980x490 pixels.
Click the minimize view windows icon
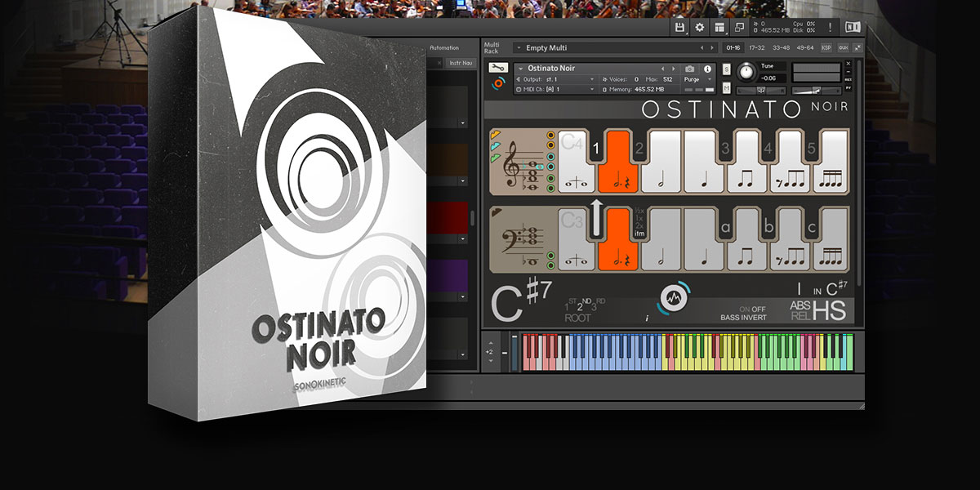tap(739, 27)
